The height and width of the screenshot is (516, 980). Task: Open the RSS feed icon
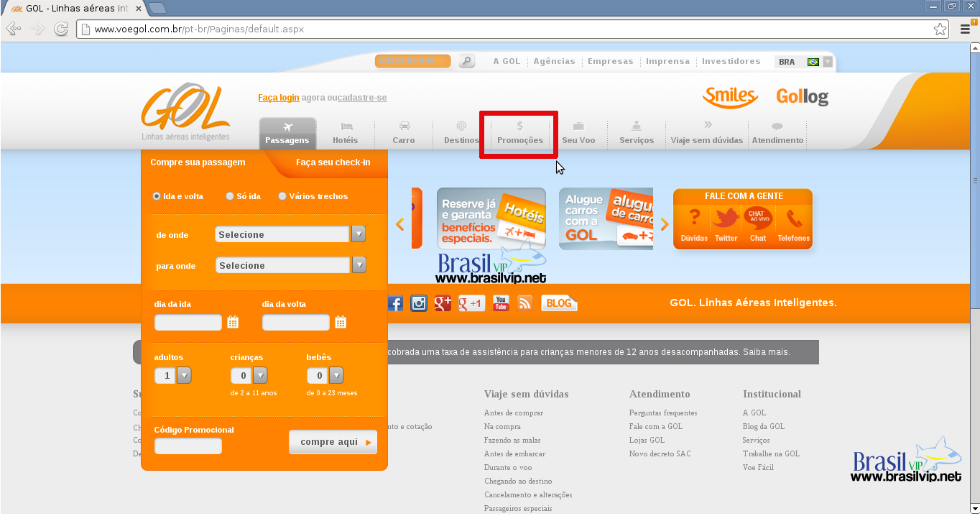(x=525, y=303)
